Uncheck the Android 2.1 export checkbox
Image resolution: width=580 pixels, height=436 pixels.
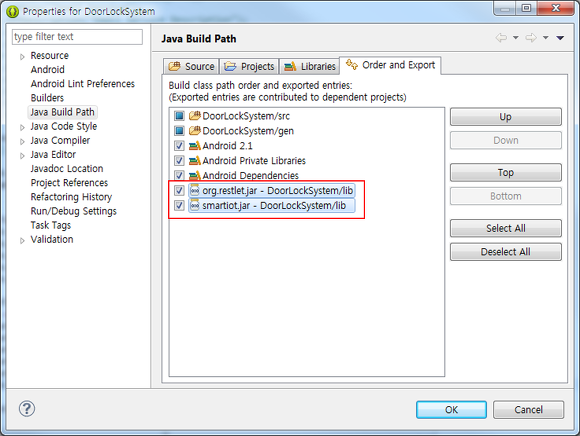point(179,146)
